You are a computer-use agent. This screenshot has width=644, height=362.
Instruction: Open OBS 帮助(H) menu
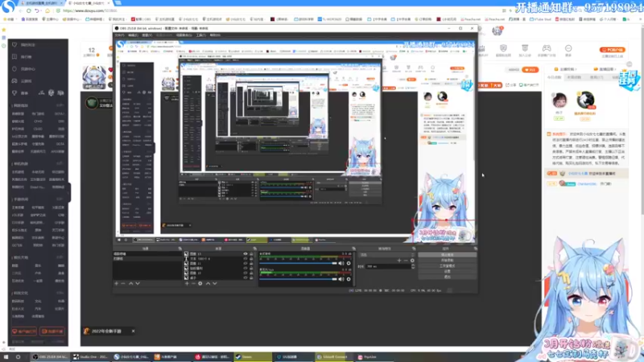215,35
